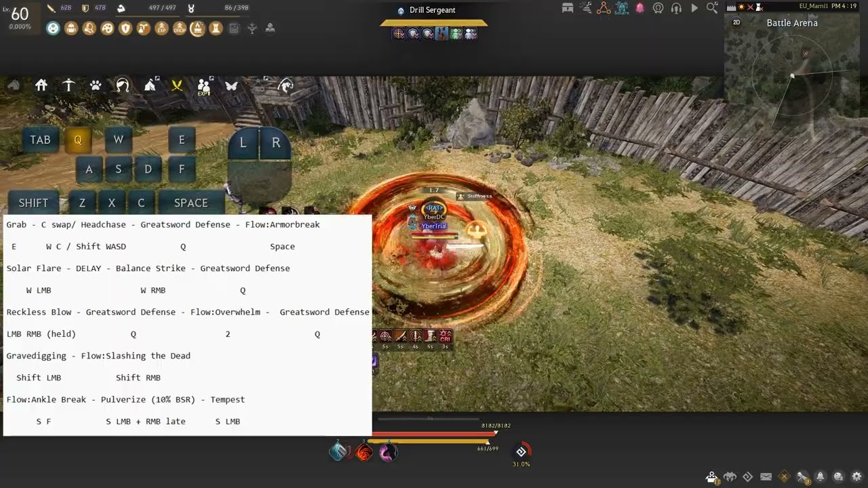Viewport: 868px width, 488px height.
Task: Click the 31.0% rage gauge icon
Action: (x=521, y=451)
